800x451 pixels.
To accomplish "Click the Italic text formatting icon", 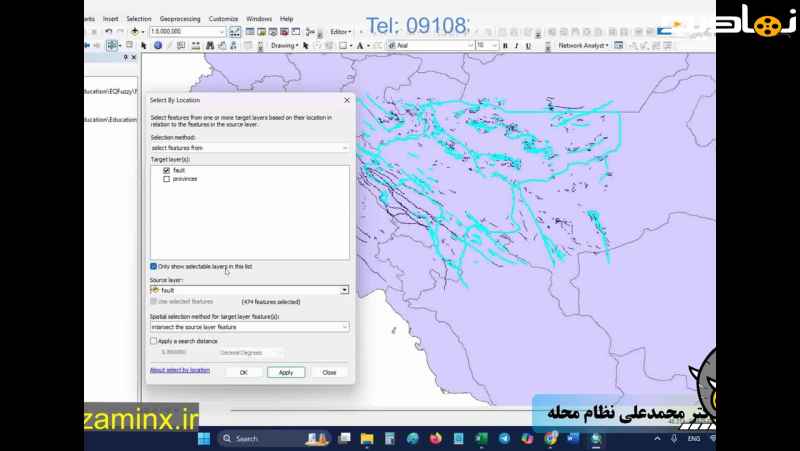I will [517, 45].
